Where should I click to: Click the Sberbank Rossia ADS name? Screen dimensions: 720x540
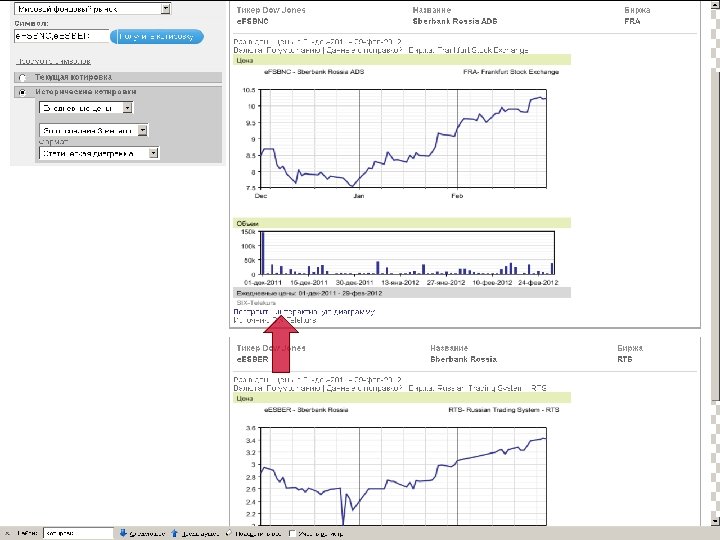455,21
